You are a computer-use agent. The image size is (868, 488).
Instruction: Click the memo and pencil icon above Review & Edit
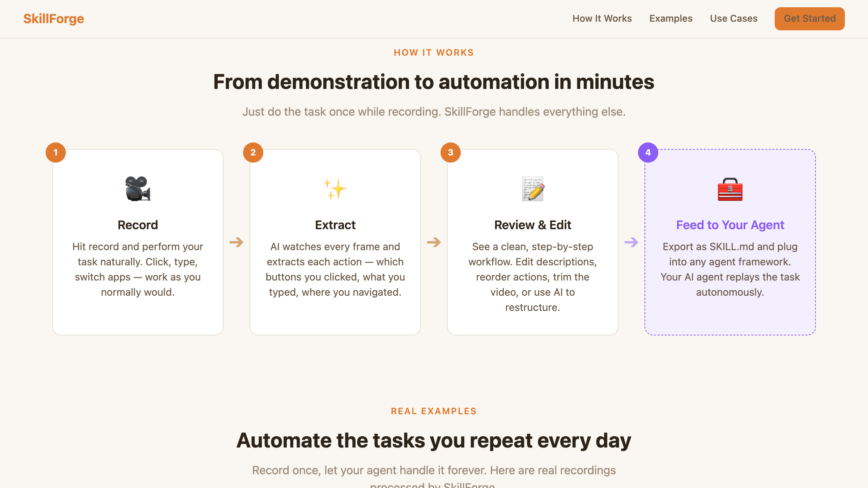click(x=532, y=188)
